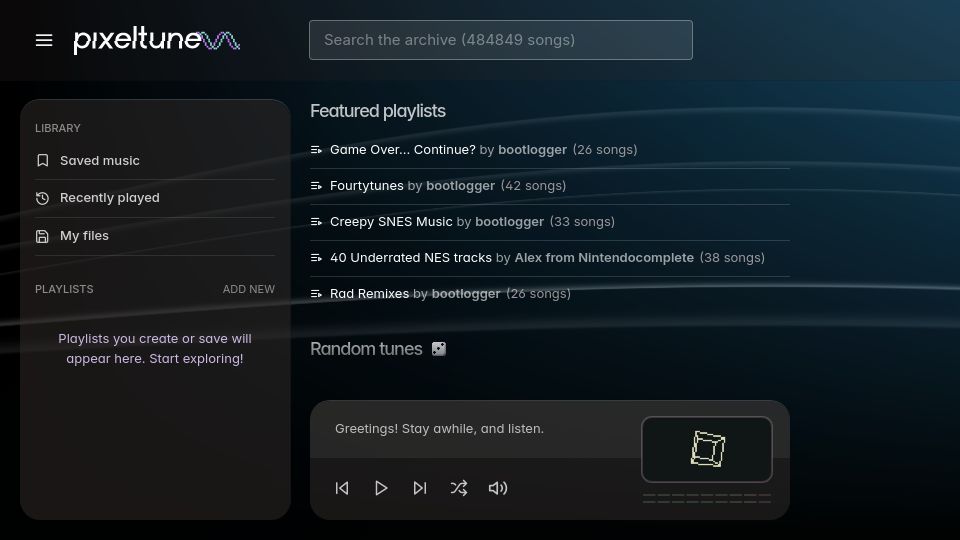
Task: Click playlist icon beside Fourtytunes
Action: coord(317,186)
